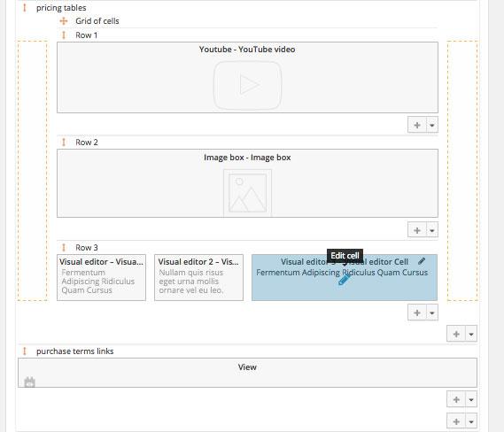The image size is (504, 432).
Task: Click the add button below Row 1
Action: pos(417,125)
